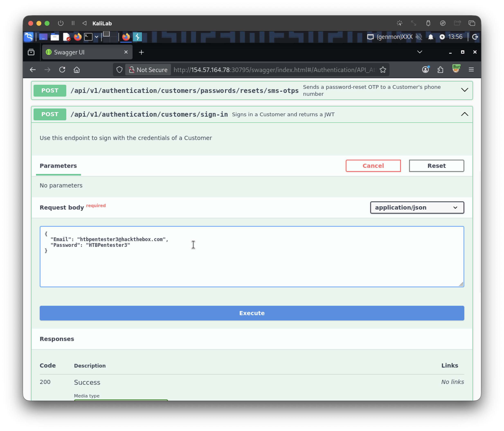The height and width of the screenshot is (431, 504).
Task: Open the USB devices icon in VM toolbar
Action: click(428, 23)
